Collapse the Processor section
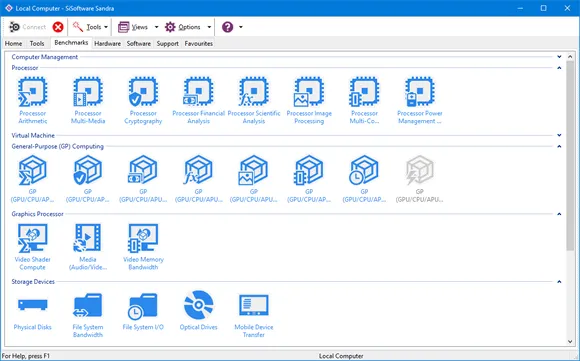This screenshot has height=361, width=580. (559, 68)
